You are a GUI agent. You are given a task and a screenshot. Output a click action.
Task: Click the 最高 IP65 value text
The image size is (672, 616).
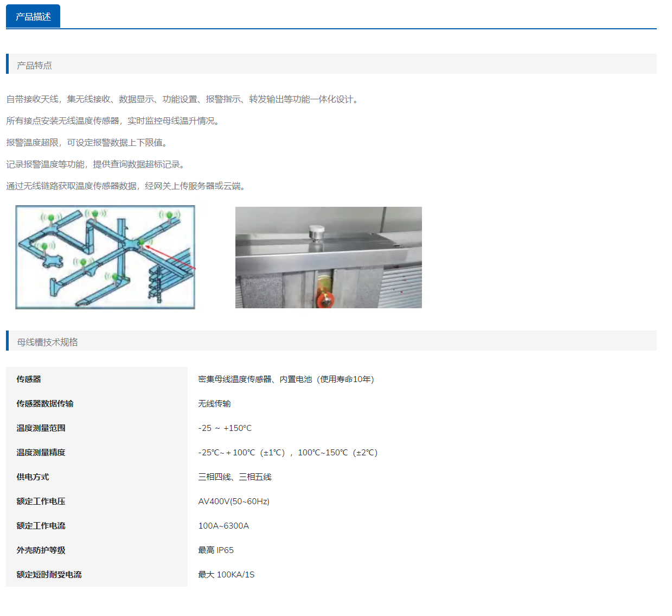coord(216,550)
